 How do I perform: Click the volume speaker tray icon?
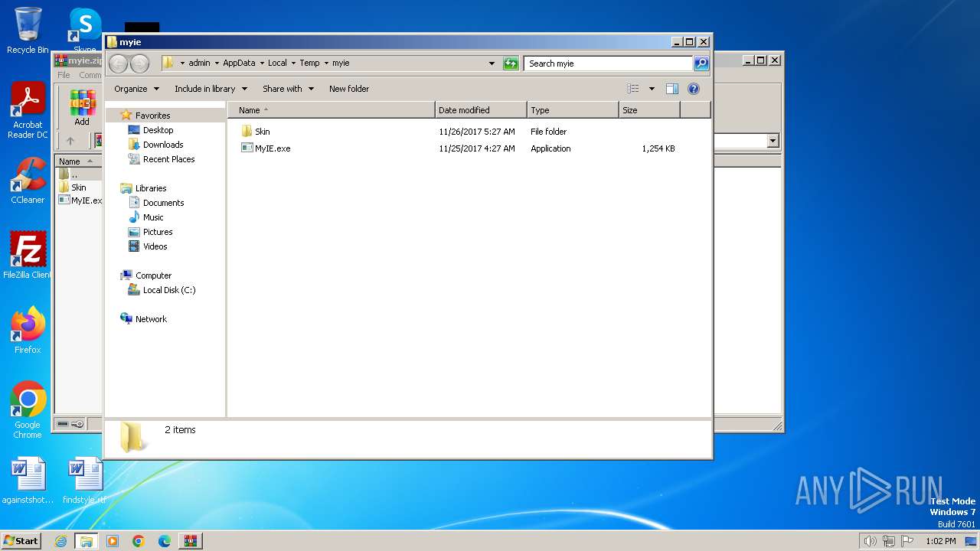[x=870, y=541]
